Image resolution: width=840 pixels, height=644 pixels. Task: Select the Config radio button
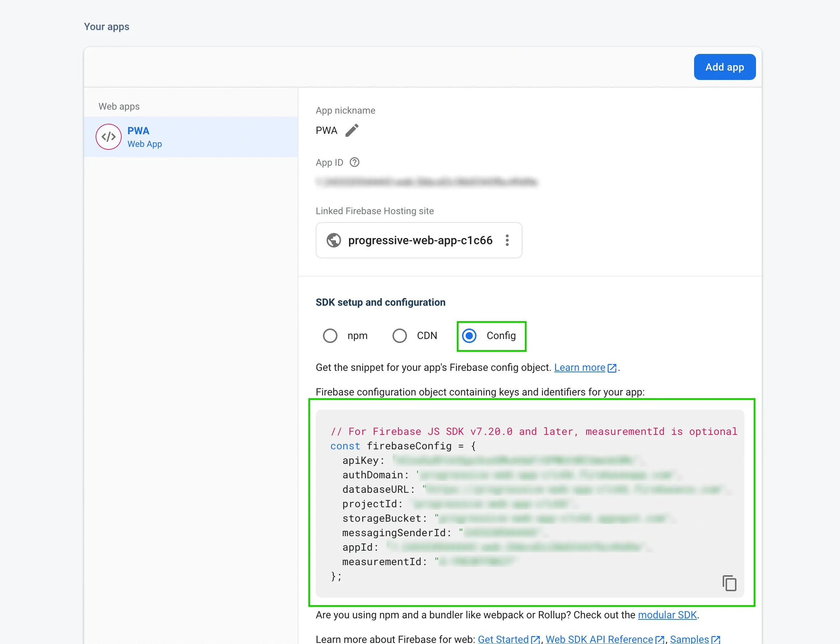click(469, 336)
